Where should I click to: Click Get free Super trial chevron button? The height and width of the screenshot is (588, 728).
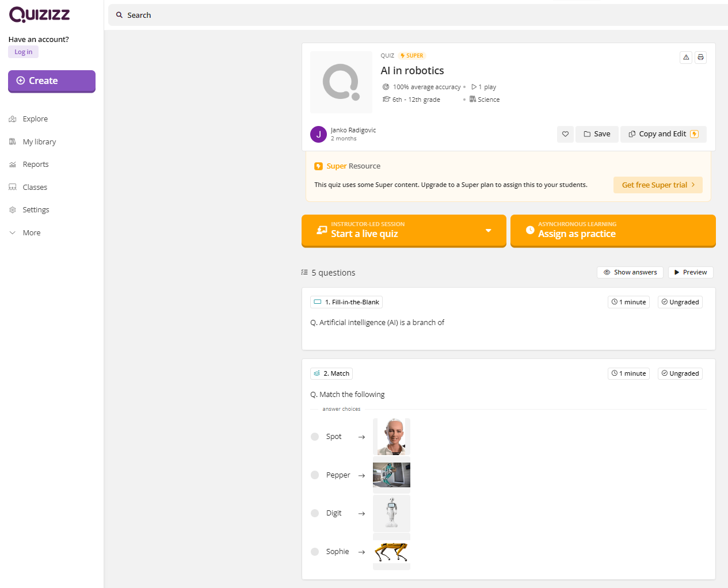coord(658,185)
